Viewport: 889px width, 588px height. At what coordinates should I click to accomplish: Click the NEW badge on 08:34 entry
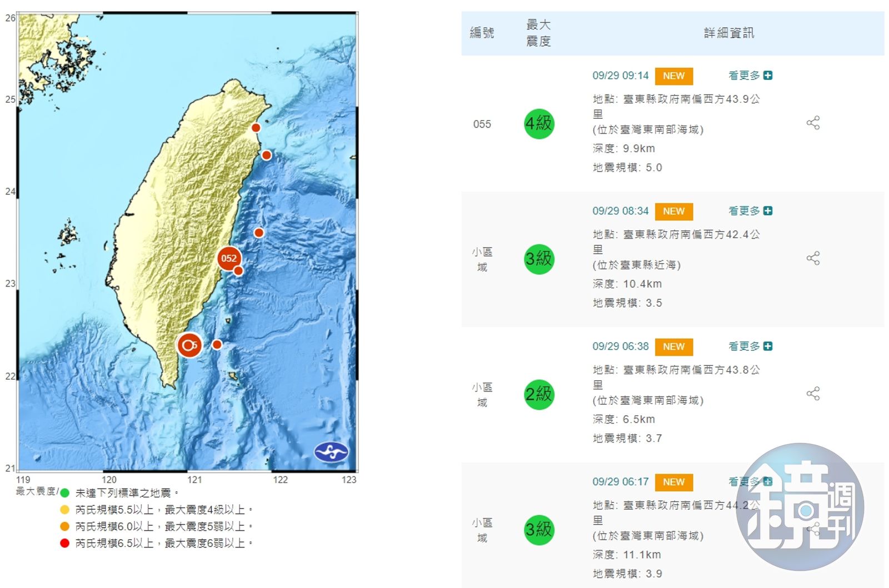(673, 212)
